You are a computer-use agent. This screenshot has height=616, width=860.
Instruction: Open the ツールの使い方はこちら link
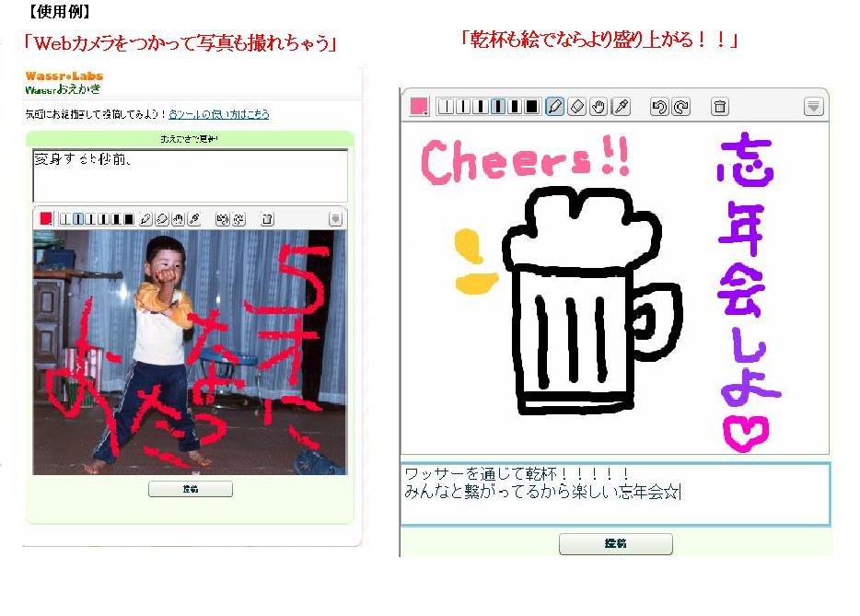pyautogui.click(x=219, y=114)
